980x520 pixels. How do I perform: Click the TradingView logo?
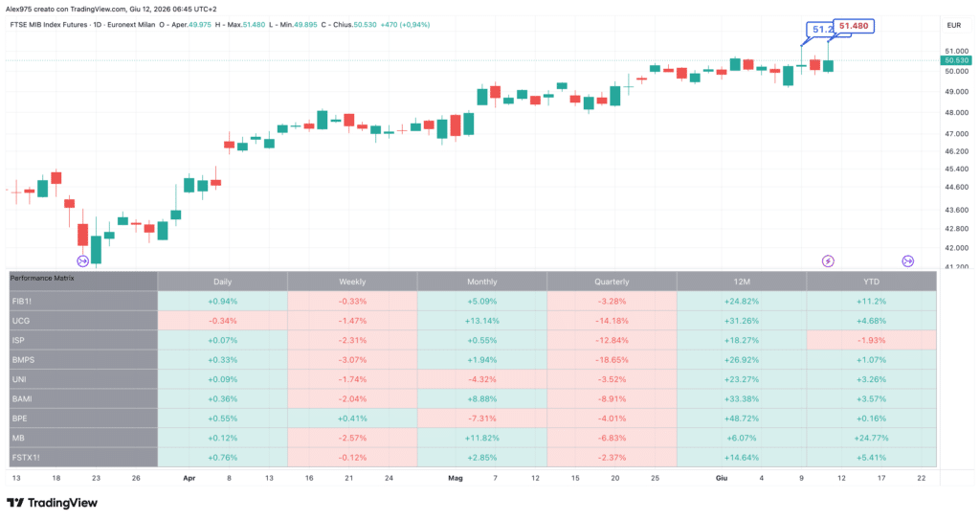point(52,503)
